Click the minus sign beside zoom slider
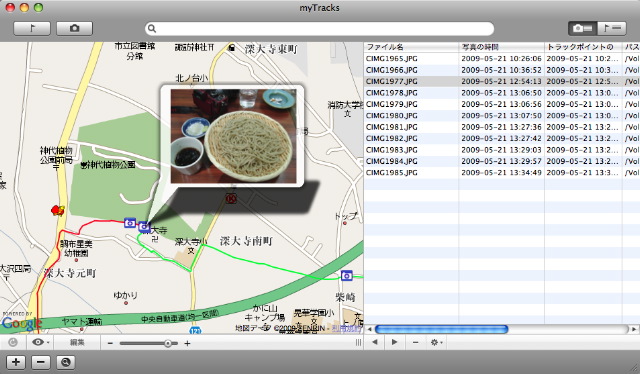 click(110, 343)
